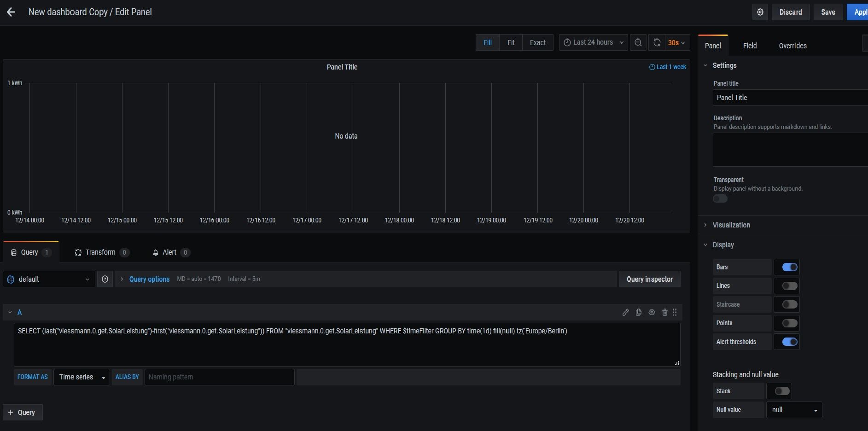
Task: Open the 30s refresh interval dropdown
Action: click(x=676, y=42)
